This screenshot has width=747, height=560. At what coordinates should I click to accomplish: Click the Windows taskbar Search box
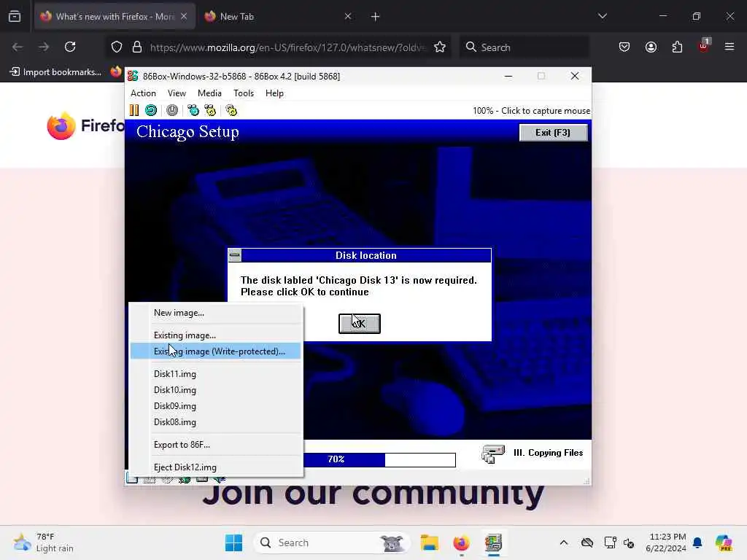click(x=333, y=542)
